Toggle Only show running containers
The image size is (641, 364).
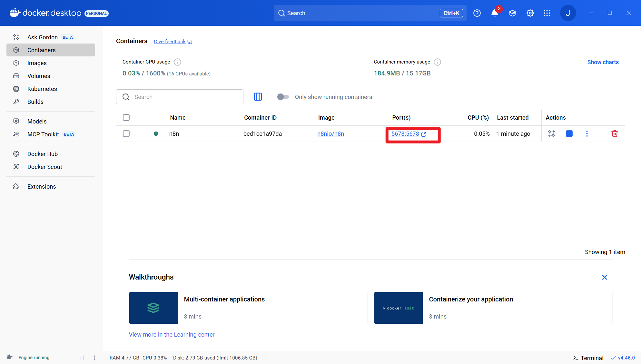point(283,97)
